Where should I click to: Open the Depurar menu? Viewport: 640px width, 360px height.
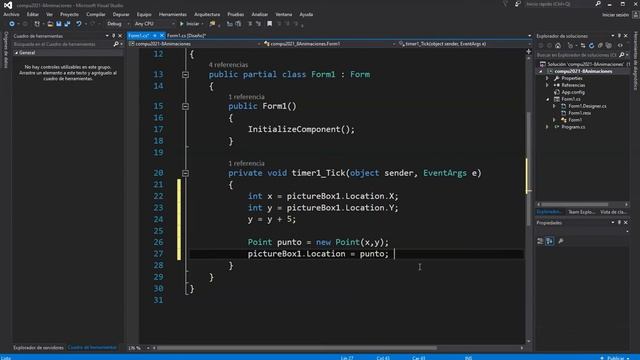point(121,14)
